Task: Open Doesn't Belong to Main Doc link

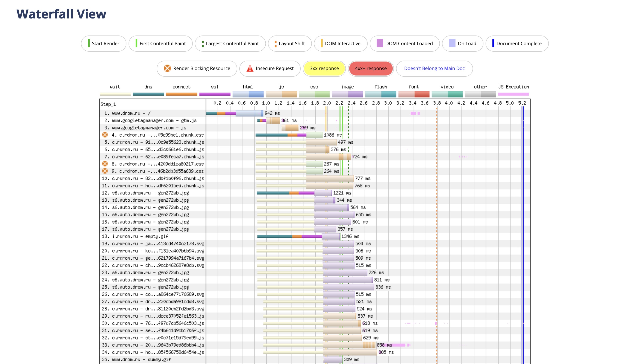Action: click(x=434, y=68)
